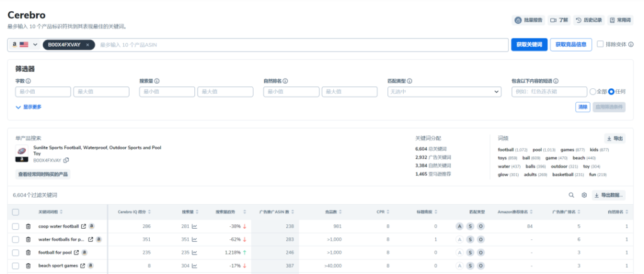The width and height of the screenshot is (644, 274).
Task: Click the 批量报告 lock icon
Action: (518, 20)
